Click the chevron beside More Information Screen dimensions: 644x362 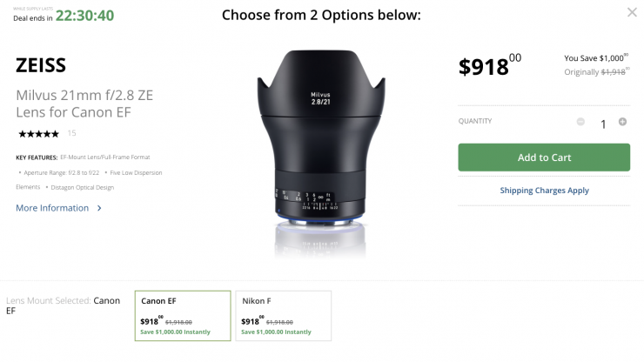(99, 209)
